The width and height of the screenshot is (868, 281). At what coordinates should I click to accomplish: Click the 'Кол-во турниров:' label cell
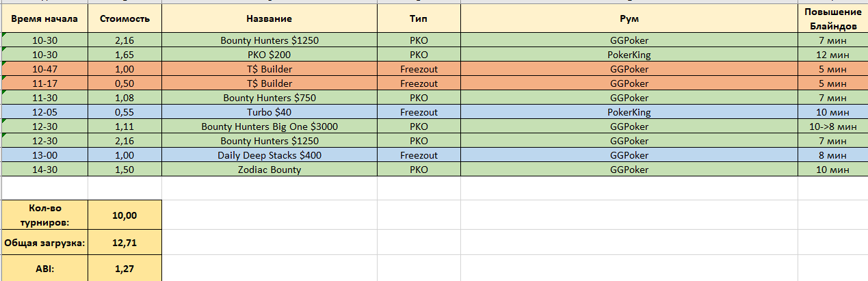click(x=44, y=215)
